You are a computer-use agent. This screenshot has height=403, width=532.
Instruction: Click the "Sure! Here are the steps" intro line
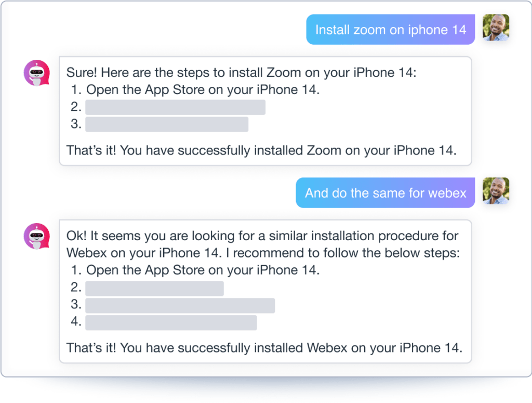[241, 72]
